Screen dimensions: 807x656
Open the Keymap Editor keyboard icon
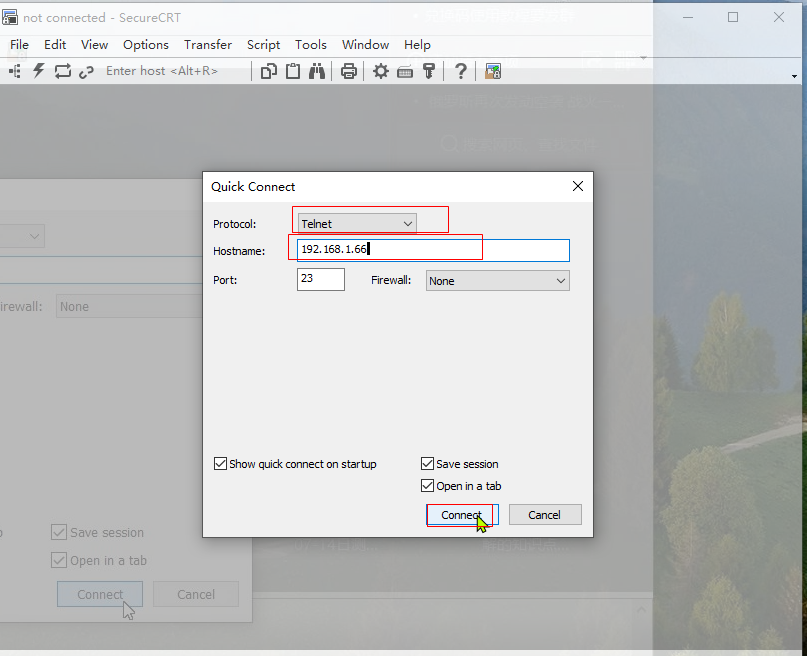[405, 72]
